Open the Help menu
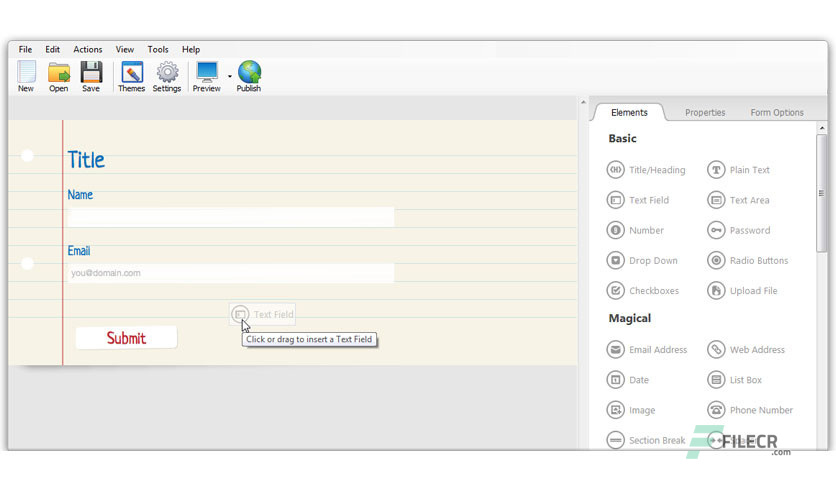This screenshot has width=836, height=484. 191,50
